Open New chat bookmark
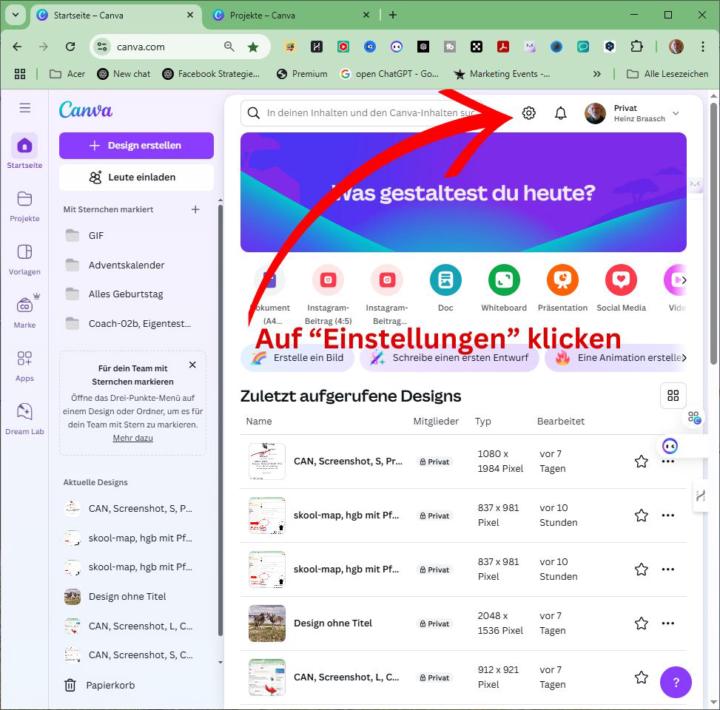This screenshot has height=710, width=720. 124,73
